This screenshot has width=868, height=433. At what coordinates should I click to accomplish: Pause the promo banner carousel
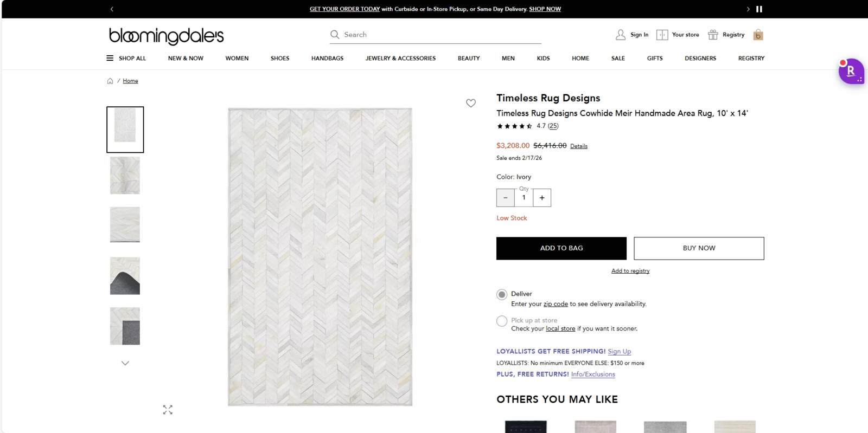759,9
